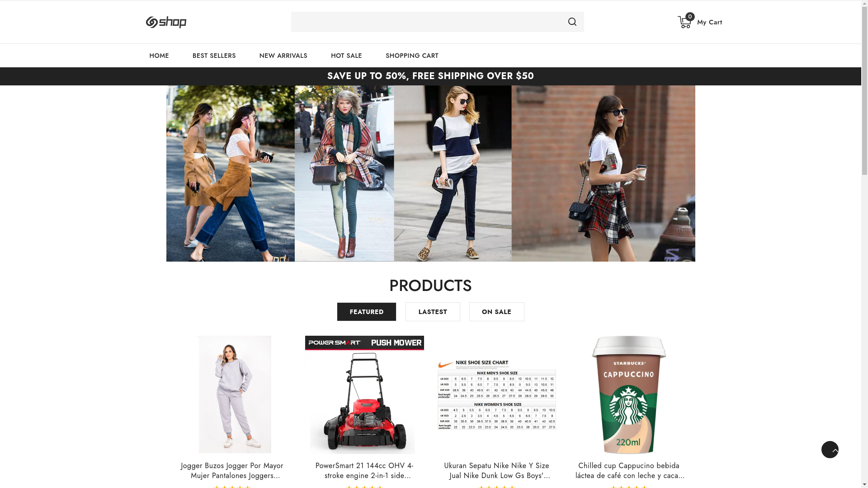Click the SAVE UP TO 50% banner text
The image size is (868, 488).
tap(430, 76)
